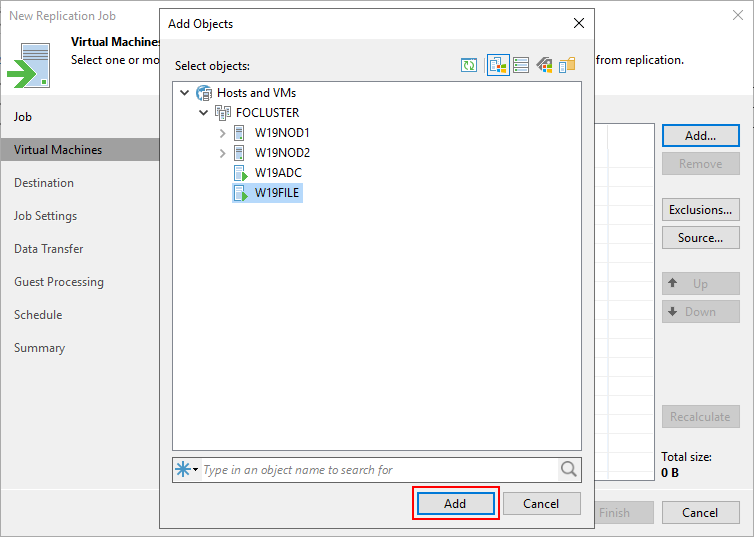Viewport: 754px width, 537px height.
Task: Click the FOCLUSTER cluster icon
Action: point(223,112)
